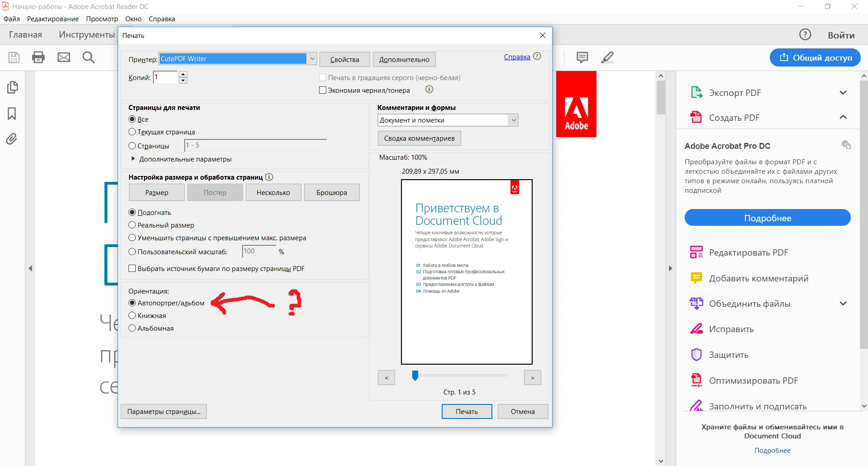Viewport: 868px width, 466px height.
Task: Open Комментарии и формы dropdown
Action: pos(514,120)
